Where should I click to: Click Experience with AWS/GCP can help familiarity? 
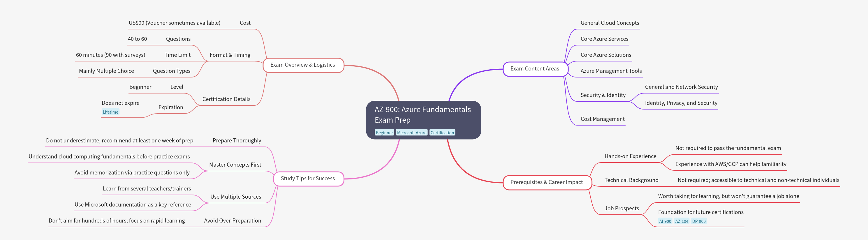coord(731,164)
